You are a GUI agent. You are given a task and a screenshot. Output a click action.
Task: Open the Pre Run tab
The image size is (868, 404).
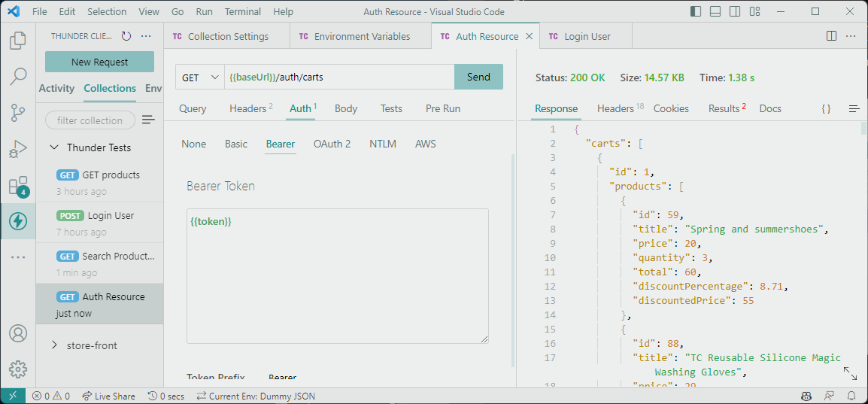(443, 109)
